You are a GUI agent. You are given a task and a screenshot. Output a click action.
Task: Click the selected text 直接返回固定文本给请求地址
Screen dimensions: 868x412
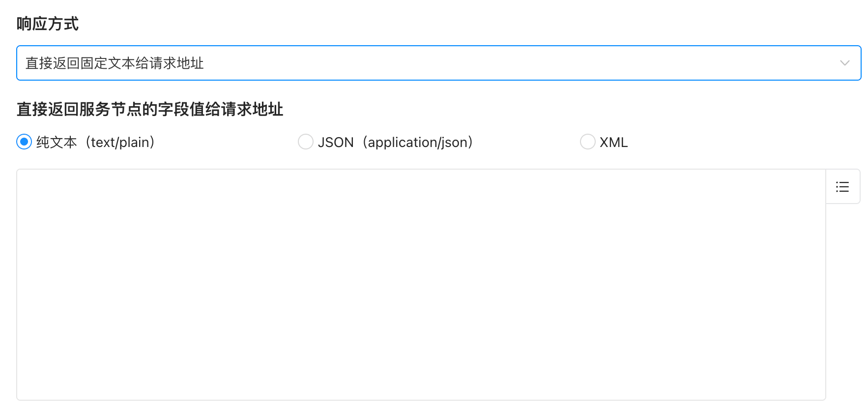(115, 63)
